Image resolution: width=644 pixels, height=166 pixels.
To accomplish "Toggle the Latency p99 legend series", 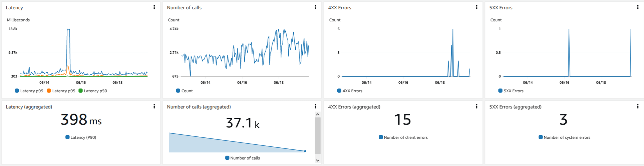I will [29, 91].
